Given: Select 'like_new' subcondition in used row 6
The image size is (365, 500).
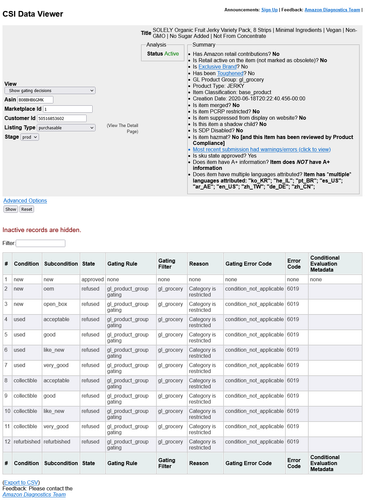Looking at the screenshot, I should (61, 353).
